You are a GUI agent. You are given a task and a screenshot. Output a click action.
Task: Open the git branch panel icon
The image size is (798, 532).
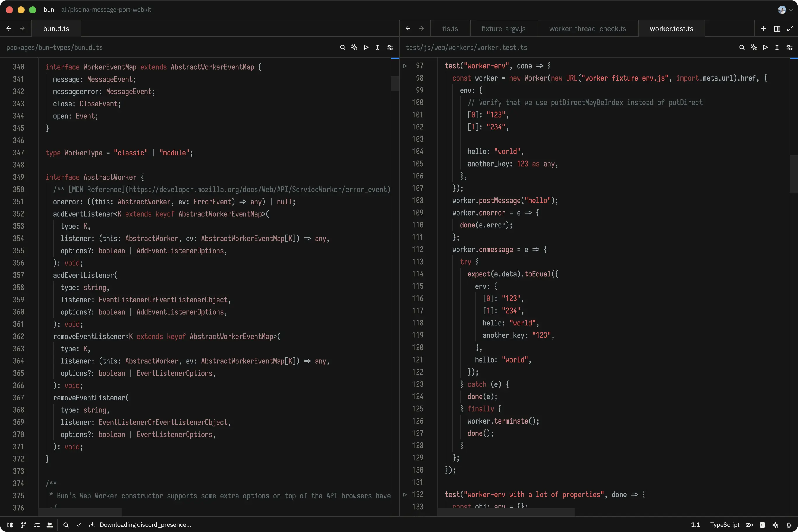23,524
